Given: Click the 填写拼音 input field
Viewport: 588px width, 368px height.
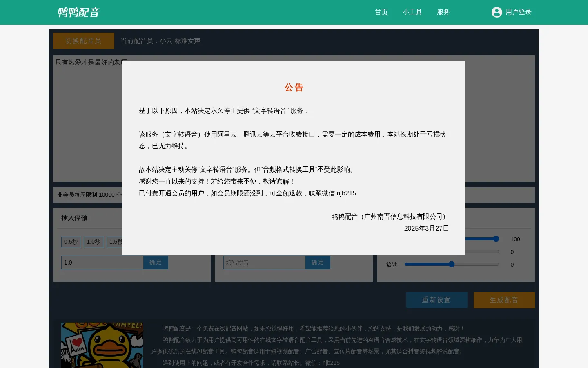Looking at the screenshot, I should click(264, 263).
